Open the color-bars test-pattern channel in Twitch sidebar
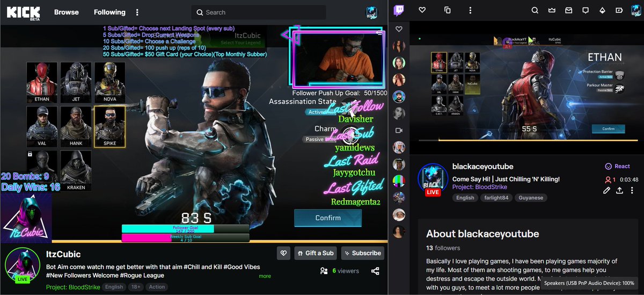 [x=399, y=181]
